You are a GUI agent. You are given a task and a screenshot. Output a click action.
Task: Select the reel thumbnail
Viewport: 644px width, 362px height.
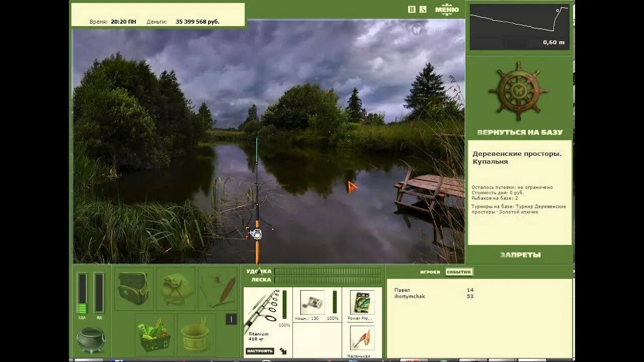[x=312, y=302]
